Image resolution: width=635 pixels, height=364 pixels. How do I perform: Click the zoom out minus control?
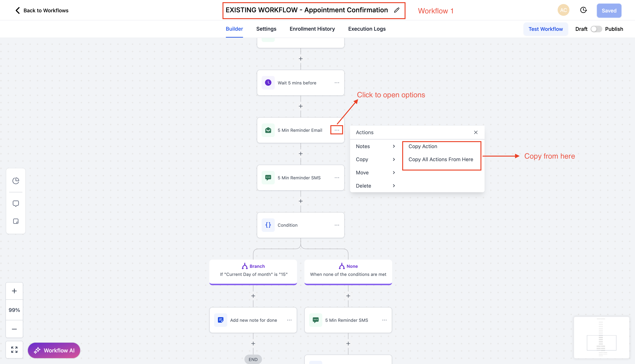coord(14,329)
